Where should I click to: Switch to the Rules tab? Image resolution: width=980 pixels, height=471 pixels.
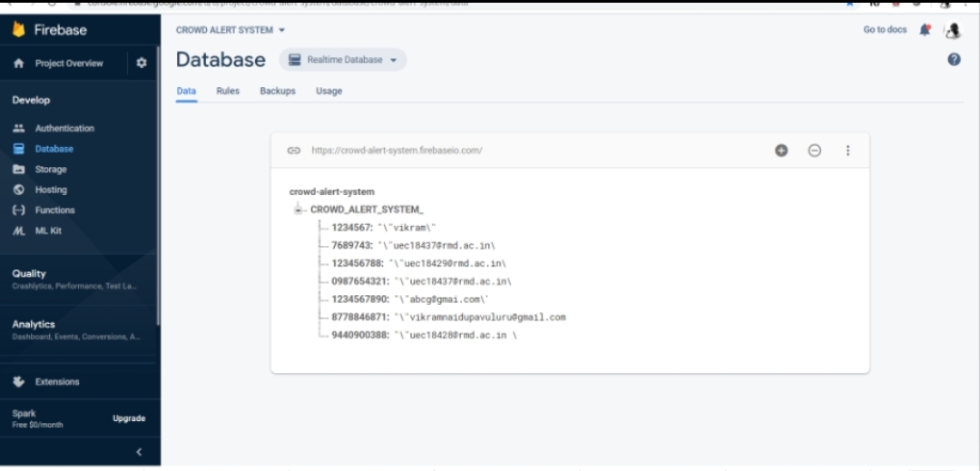coord(228,91)
